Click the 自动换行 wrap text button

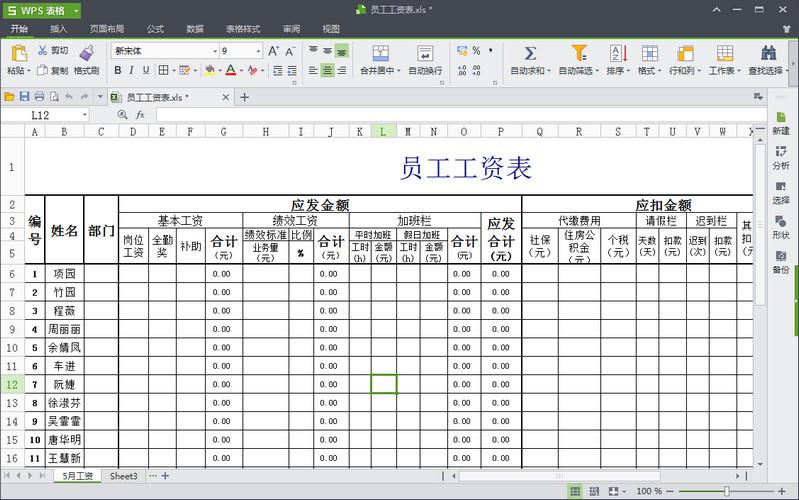coord(424,71)
